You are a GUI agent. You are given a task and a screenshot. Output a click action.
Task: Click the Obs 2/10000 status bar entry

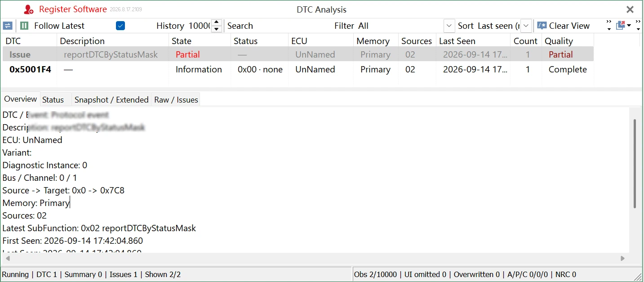[376, 274]
